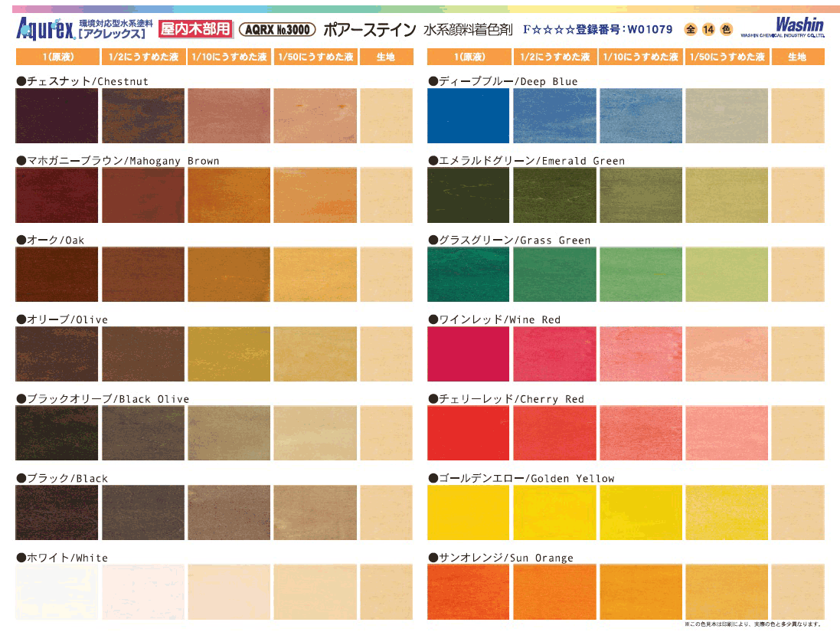Screen dimensions: 840x632
Task: Select the 1(原液) column header
Action: point(57,56)
